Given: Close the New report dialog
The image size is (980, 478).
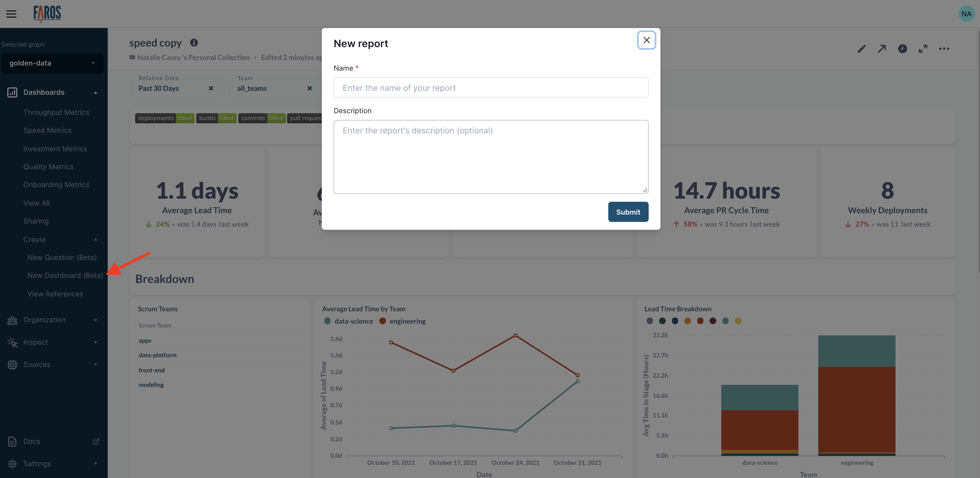Looking at the screenshot, I should point(646,40).
